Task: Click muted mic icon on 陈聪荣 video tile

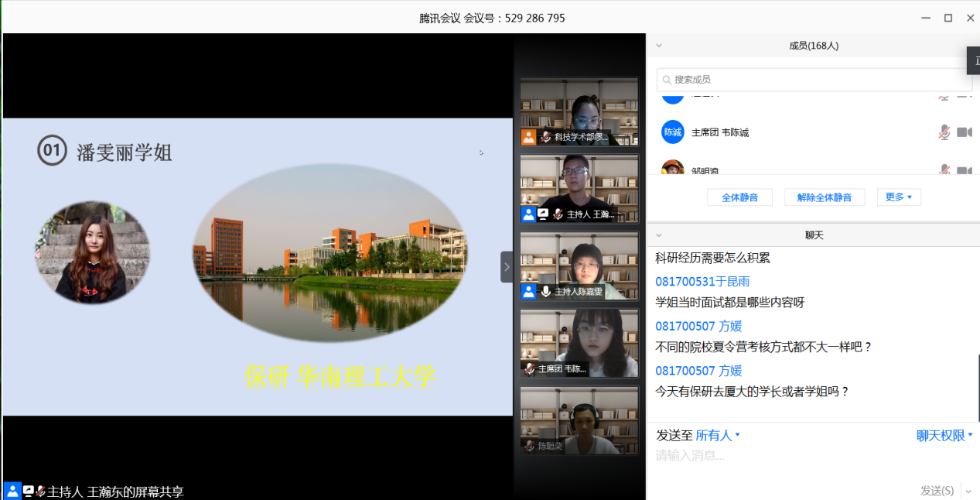Action: click(529, 446)
